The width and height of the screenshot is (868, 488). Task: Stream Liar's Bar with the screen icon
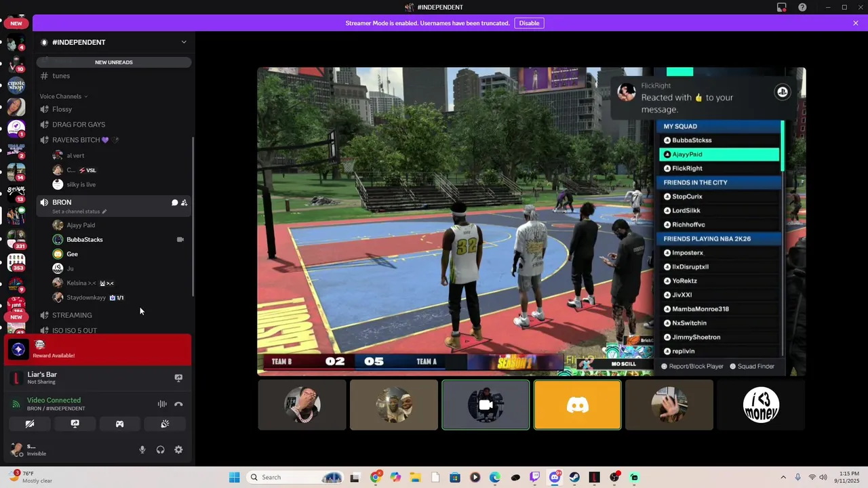(x=178, y=378)
